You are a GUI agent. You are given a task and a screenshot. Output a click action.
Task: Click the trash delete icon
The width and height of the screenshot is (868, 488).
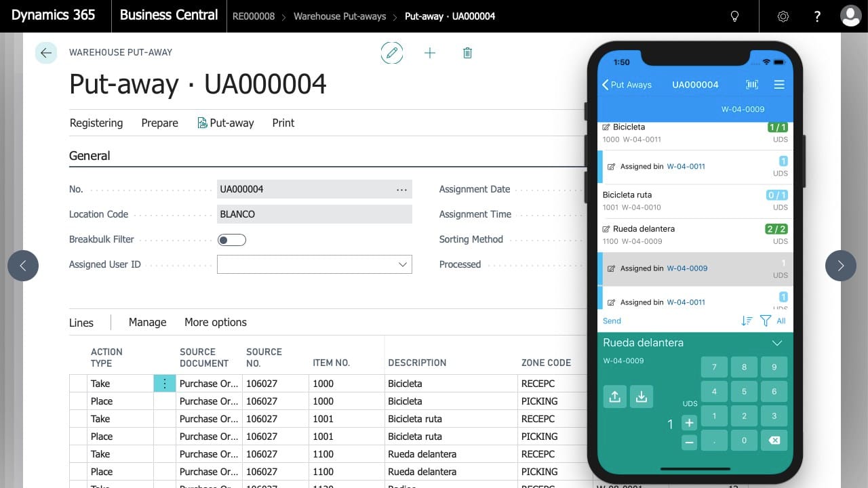[x=467, y=53]
